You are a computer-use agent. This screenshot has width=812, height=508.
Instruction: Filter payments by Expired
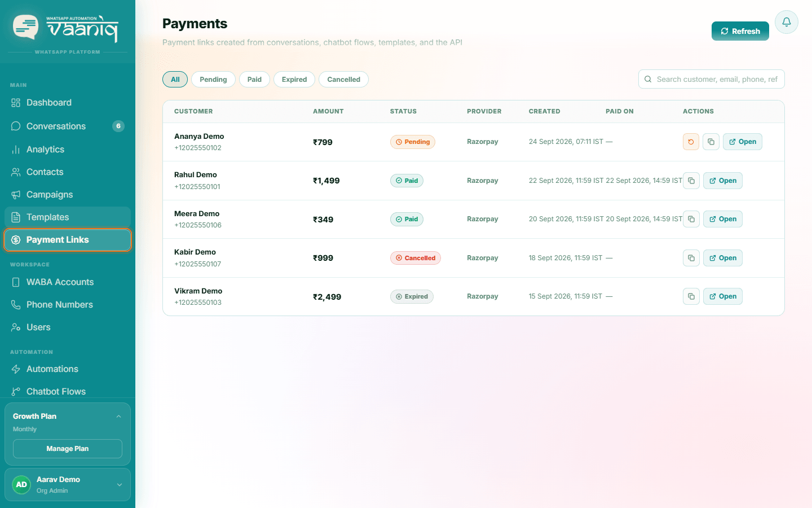[x=294, y=80]
